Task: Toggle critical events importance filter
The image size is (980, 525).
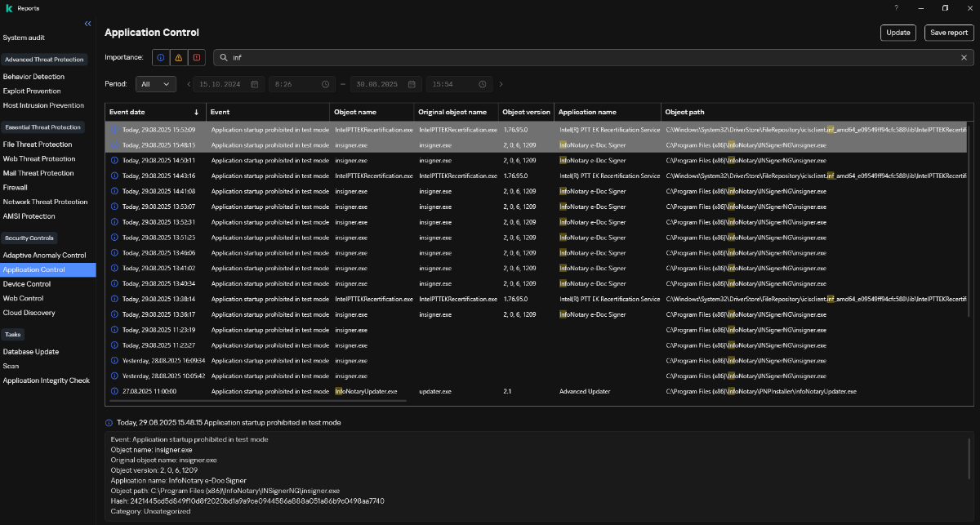Action: coord(196,58)
